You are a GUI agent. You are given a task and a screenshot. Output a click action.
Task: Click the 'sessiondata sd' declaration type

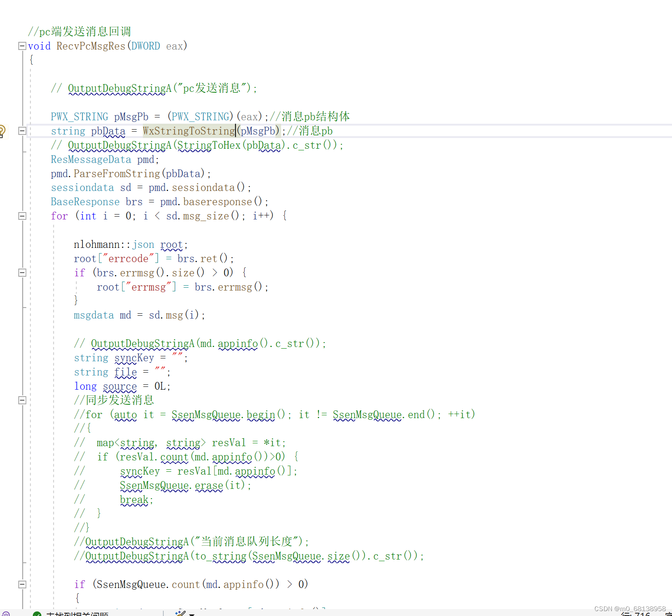(82, 188)
